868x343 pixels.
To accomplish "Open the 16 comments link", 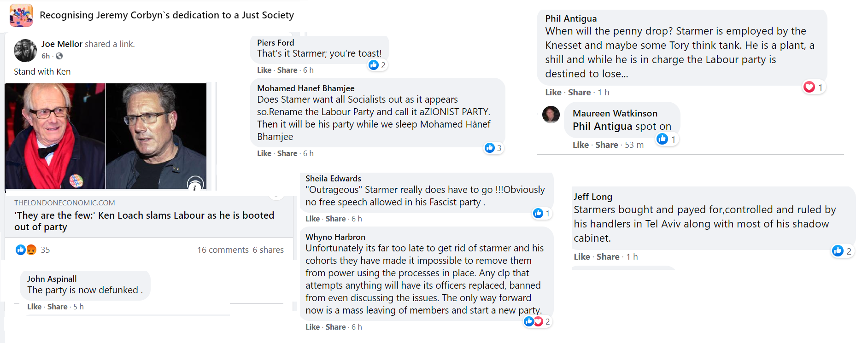I will 223,250.
